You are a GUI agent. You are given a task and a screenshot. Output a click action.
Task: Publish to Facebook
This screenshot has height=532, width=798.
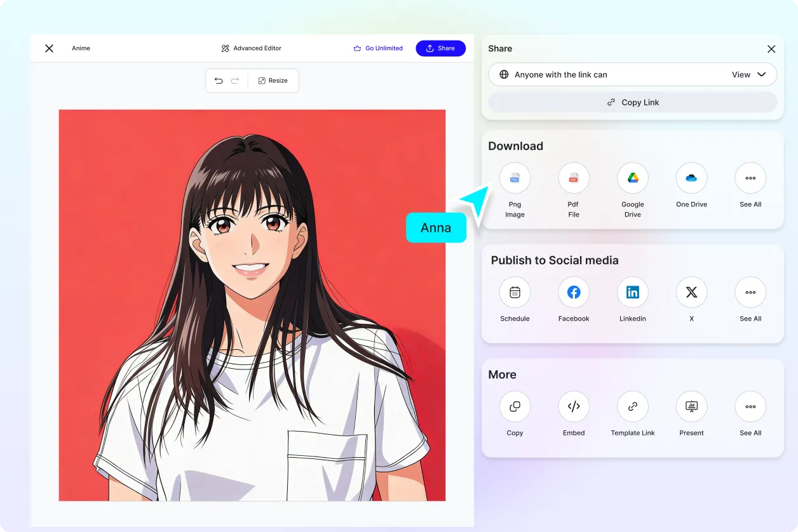coord(573,292)
